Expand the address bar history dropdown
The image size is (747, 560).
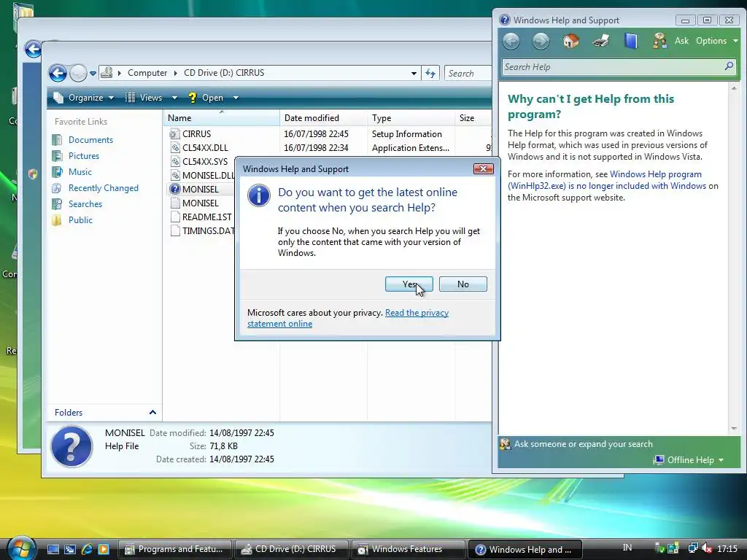coord(414,74)
